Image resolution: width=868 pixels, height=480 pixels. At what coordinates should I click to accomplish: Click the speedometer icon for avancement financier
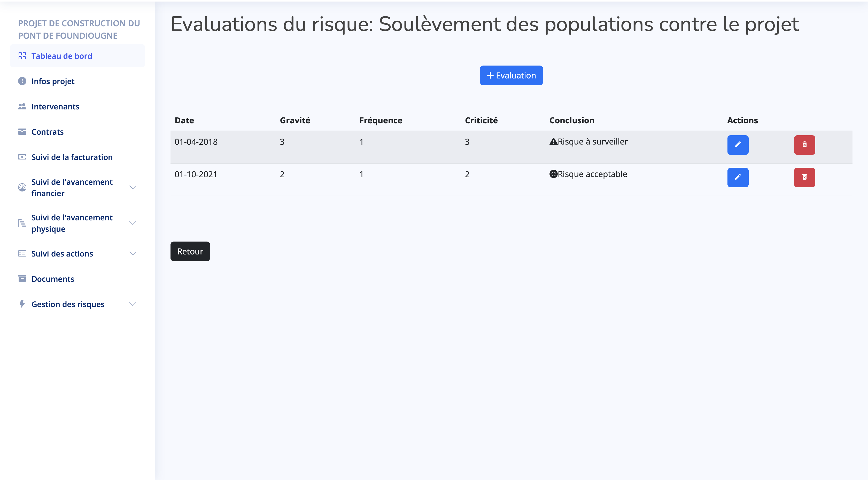tap(22, 187)
